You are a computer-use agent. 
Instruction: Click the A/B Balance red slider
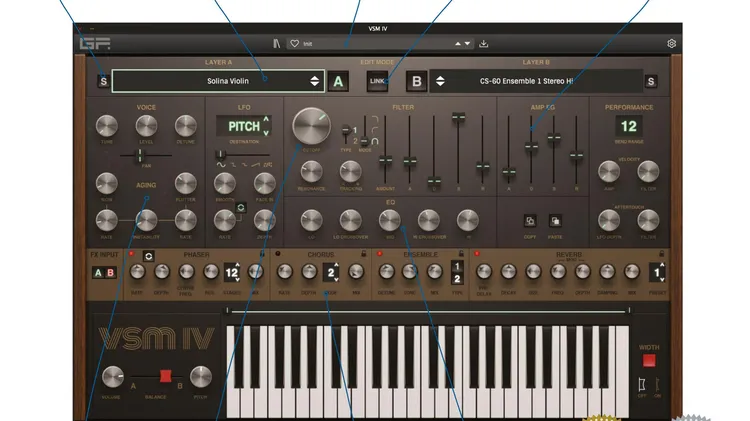[165, 376]
